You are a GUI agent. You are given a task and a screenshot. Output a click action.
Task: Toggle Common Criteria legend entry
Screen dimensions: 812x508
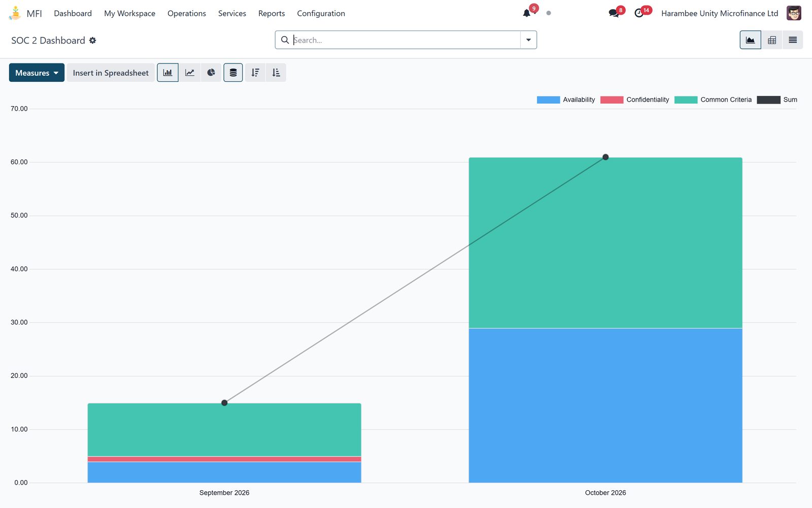713,100
